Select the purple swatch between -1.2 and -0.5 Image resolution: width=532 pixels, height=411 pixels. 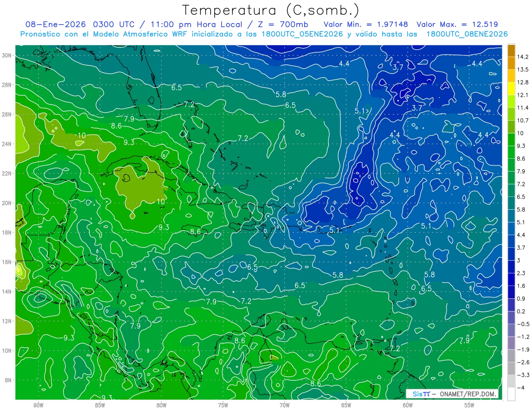pos(511,330)
